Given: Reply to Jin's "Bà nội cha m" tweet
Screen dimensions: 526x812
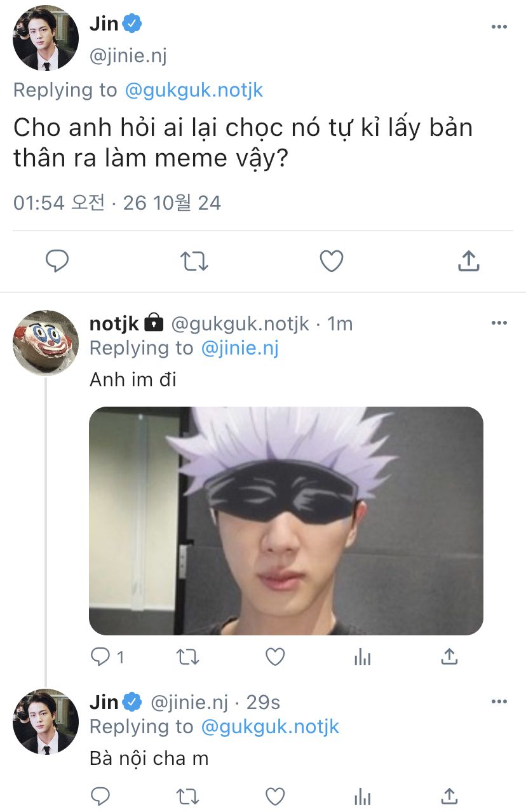Looking at the screenshot, I should 100,796.
